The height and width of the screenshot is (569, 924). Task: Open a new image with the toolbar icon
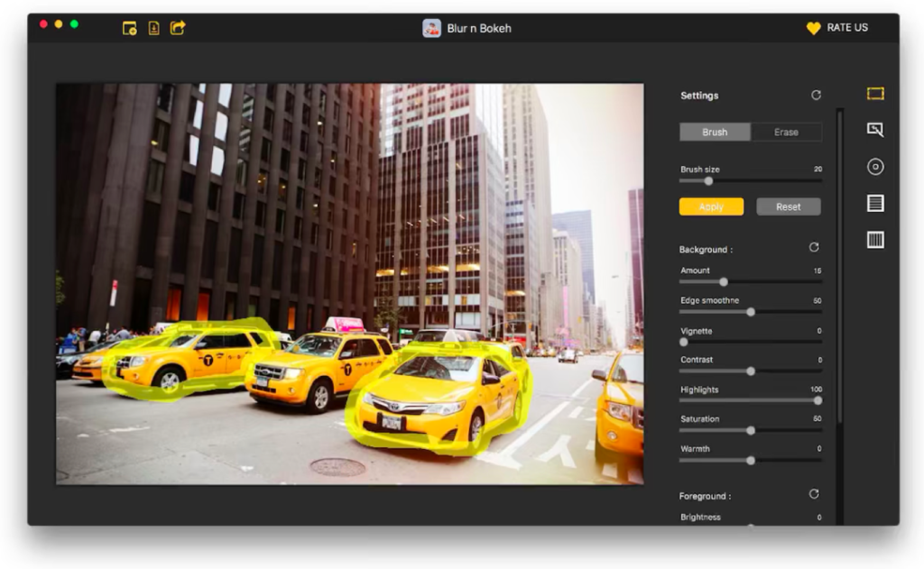pyautogui.click(x=130, y=28)
